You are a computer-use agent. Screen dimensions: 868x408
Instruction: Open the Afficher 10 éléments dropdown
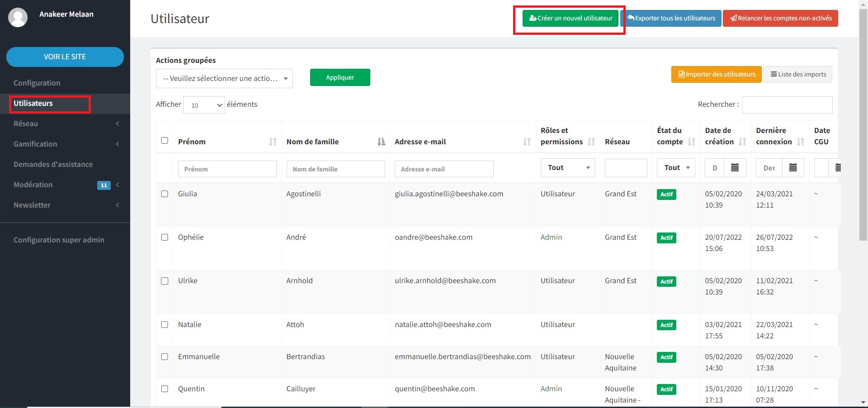204,105
